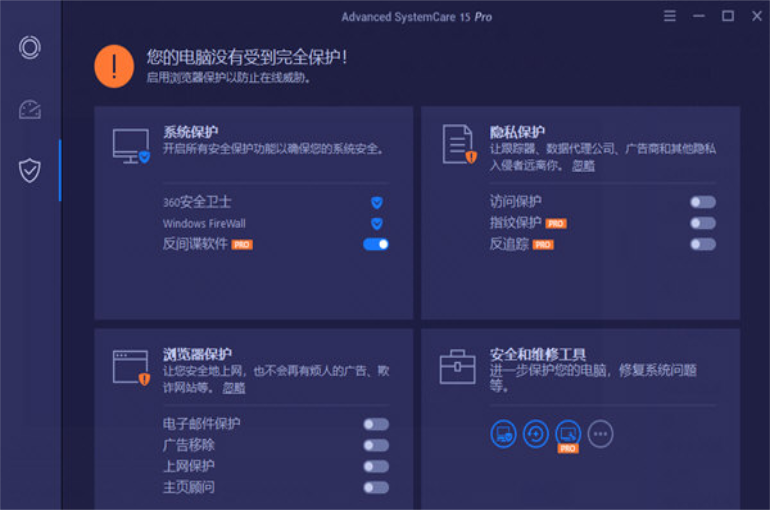Enable the 反追踪 toggle
This screenshot has width=770, height=510.
(x=703, y=244)
